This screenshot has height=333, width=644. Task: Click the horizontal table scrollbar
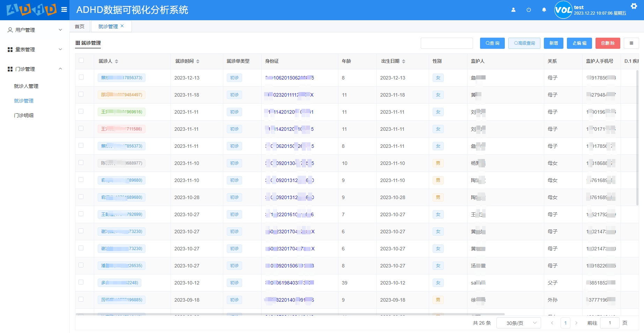pyautogui.click(x=290, y=314)
